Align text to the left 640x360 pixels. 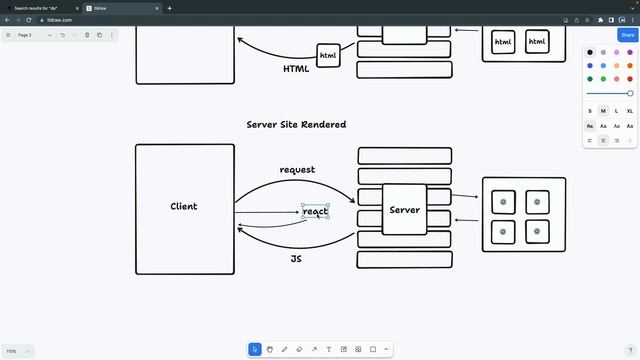590,140
